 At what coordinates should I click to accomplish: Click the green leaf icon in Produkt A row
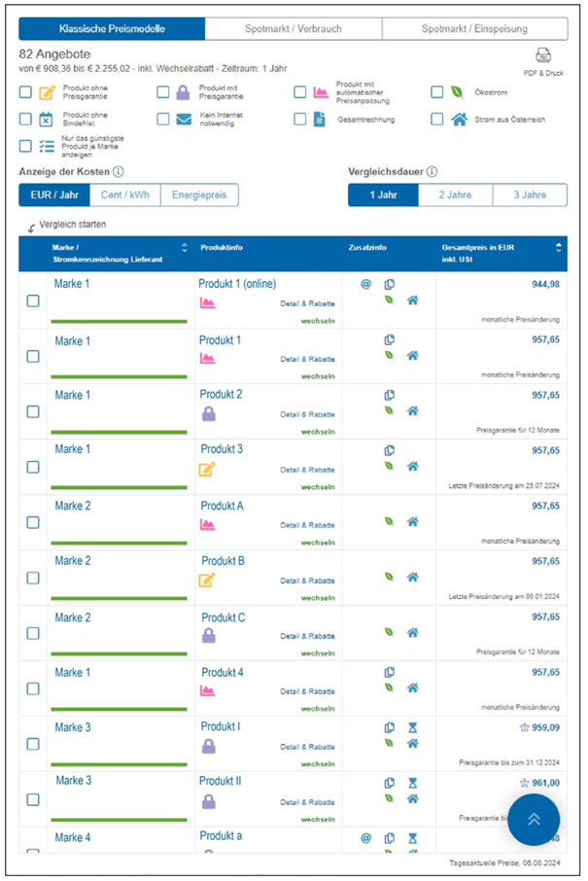click(389, 522)
